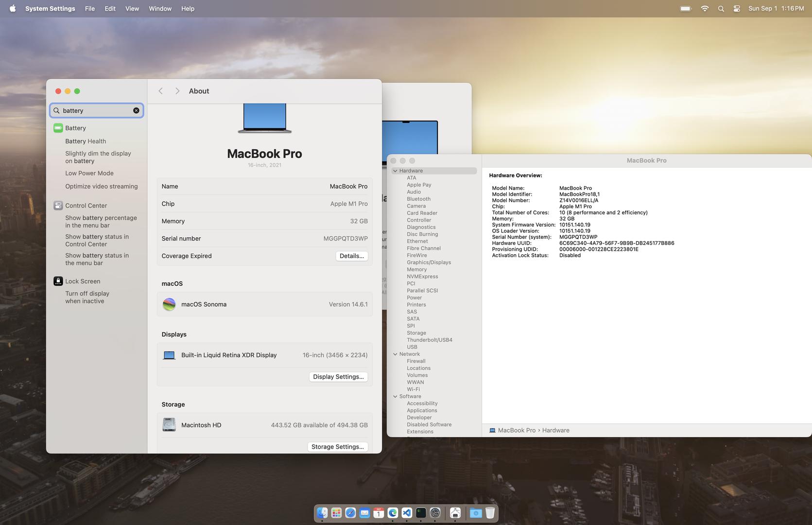Open the View menu
The width and height of the screenshot is (812, 525).
point(132,8)
